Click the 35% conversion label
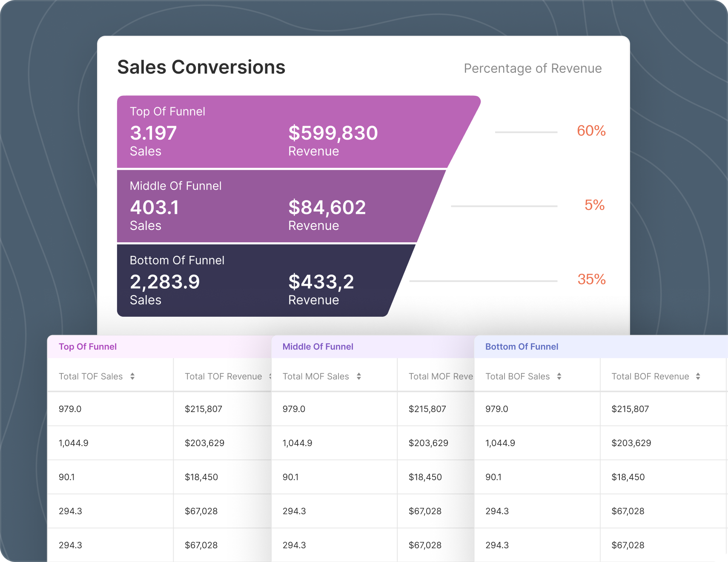728x562 pixels. click(591, 280)
